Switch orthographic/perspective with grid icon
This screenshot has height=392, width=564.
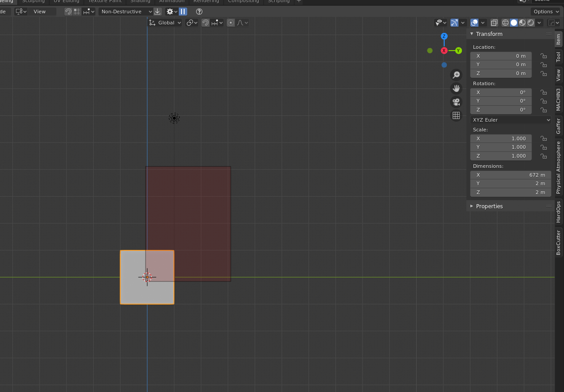[x=456, y=116]
